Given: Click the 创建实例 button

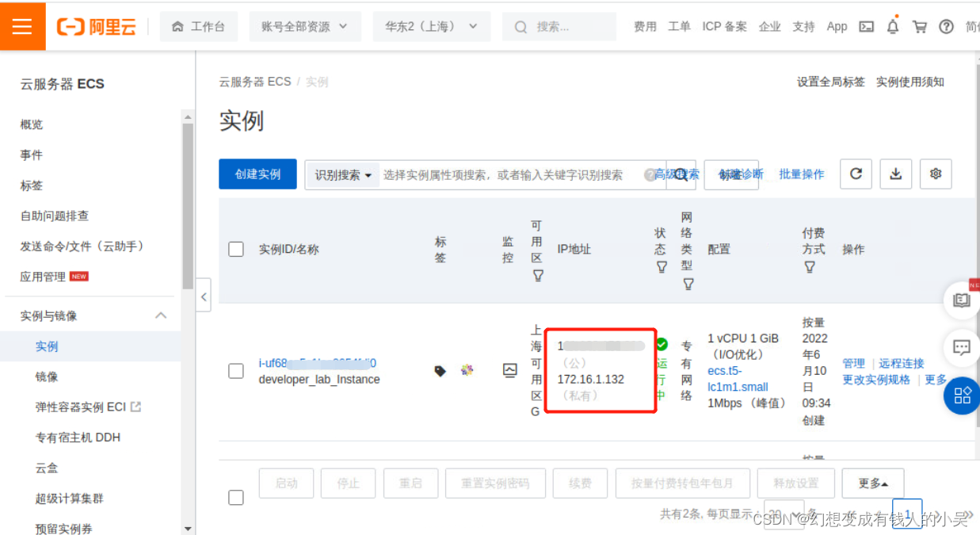Looking at the screenshot, I should (x=257, y=174).
